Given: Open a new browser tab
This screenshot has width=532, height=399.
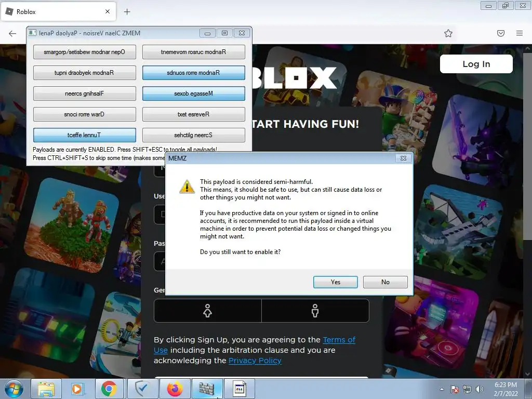Looking at the screenshot, I should [x=127, y=12].
